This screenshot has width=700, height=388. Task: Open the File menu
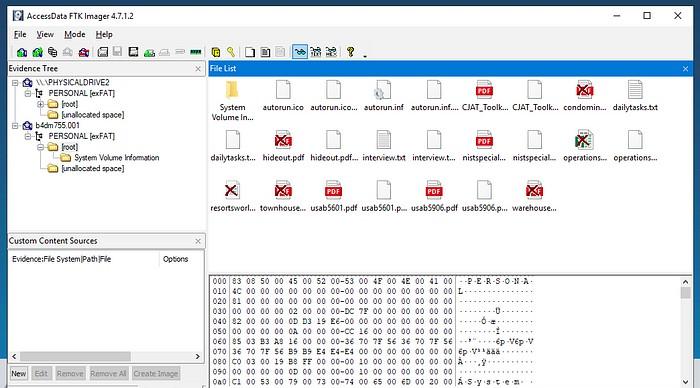pyautogui.click(x=20, y=34)
